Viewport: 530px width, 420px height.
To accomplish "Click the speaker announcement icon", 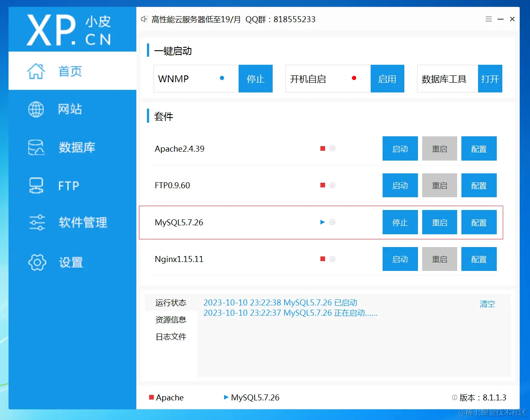I will click(144, 19).
